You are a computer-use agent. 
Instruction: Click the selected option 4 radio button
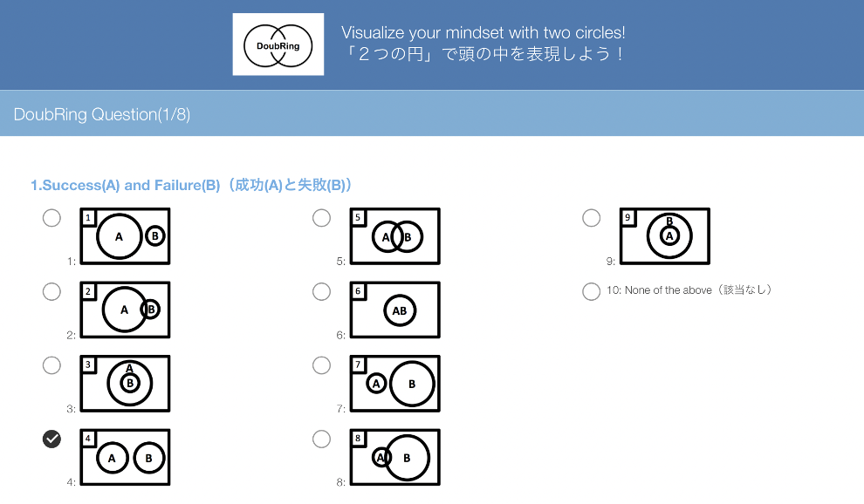click(52, 439)
